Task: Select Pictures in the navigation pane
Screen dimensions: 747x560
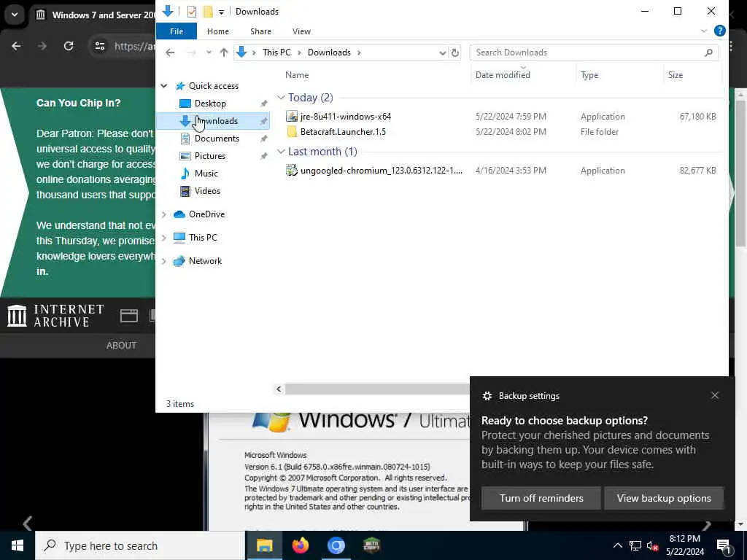Action: coord(209,156)
